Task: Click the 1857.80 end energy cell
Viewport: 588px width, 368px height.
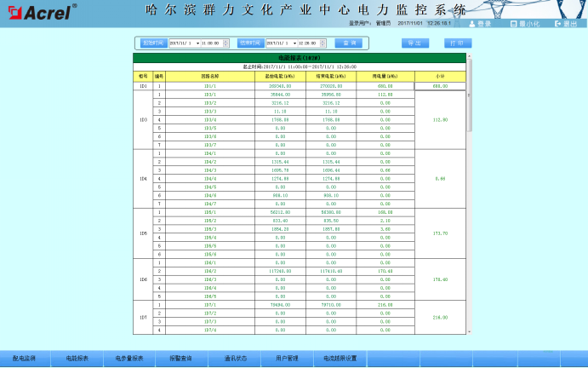Action: [x=331, y=229]
